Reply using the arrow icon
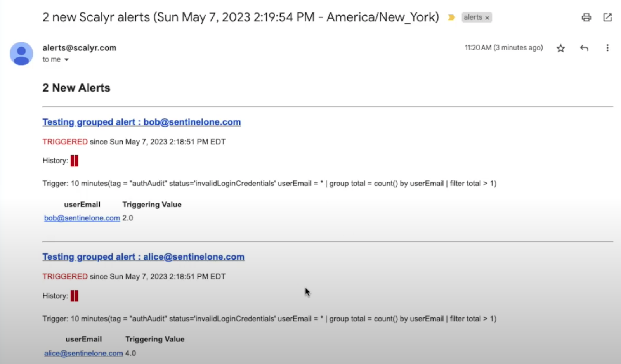This screenshot has width=621, height=364. (584, 48)
